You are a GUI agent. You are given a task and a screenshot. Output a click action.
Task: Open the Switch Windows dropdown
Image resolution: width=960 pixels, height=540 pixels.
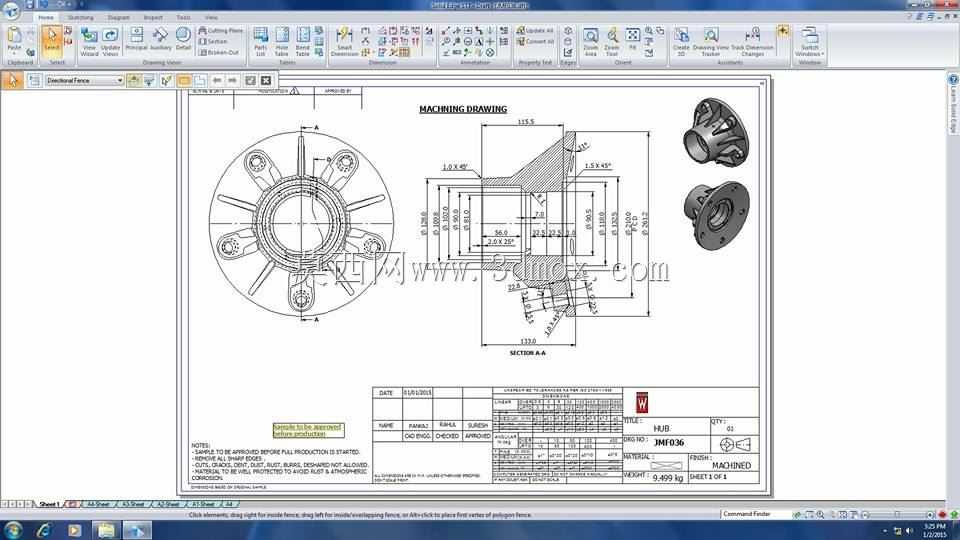[x=810, y=42]
